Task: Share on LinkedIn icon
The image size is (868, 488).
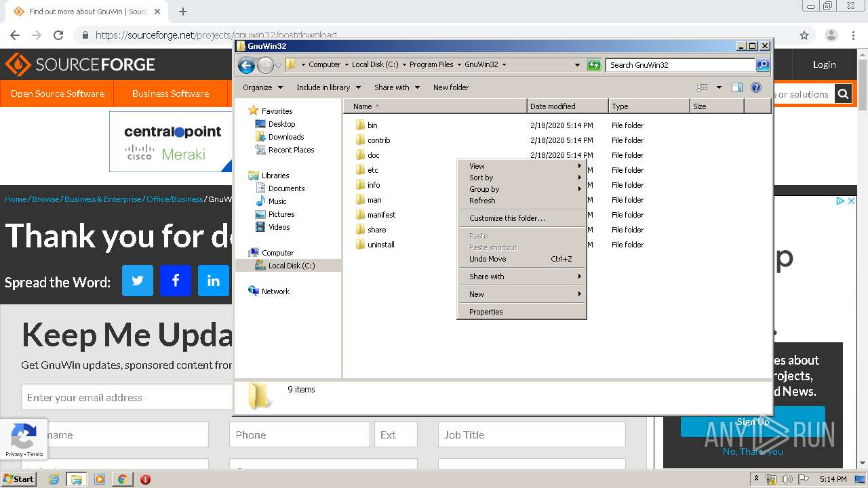Action: pos(214,281)
